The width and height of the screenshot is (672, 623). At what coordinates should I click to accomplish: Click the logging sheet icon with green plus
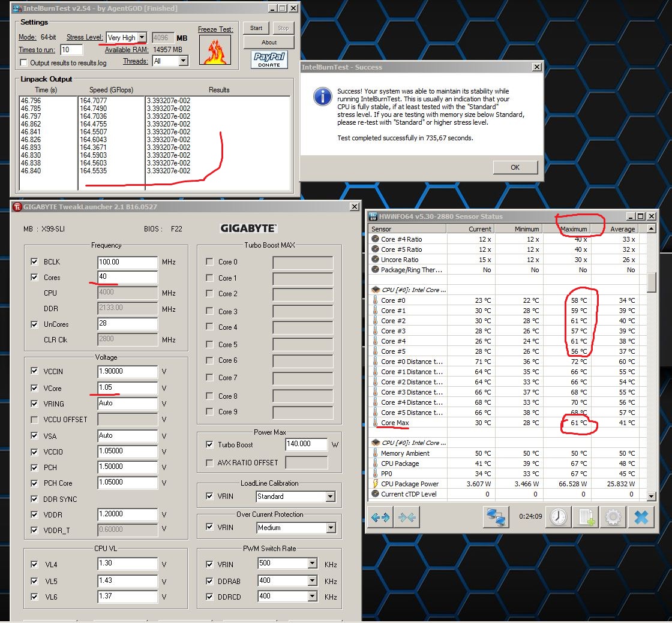(x=586, y=517)
